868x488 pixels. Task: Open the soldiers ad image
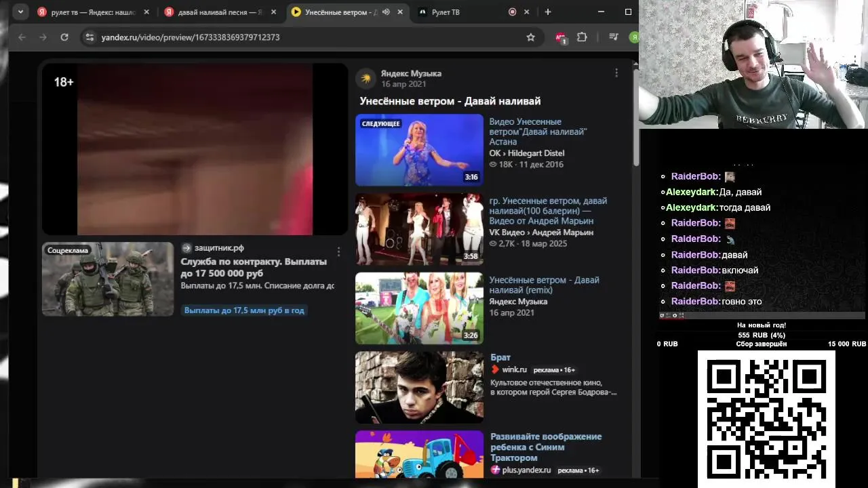(108, 279)
